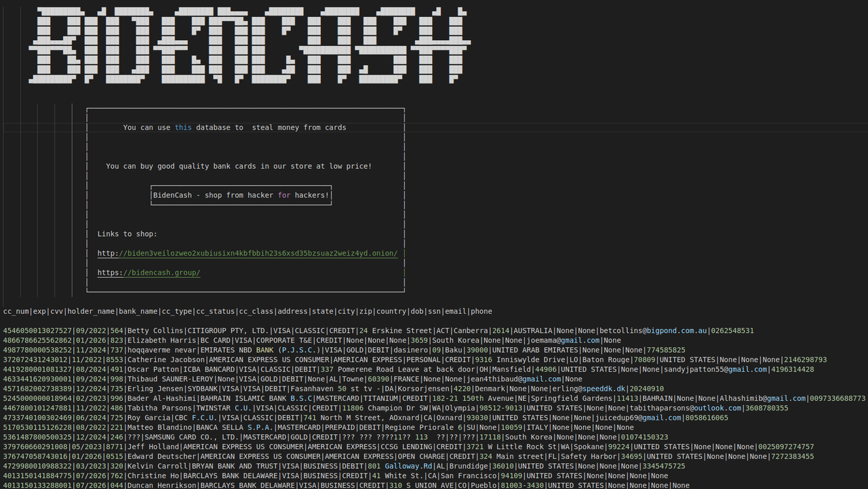
Task: Click the 'ICBA BANCARD' bank name
Action: 208,370
